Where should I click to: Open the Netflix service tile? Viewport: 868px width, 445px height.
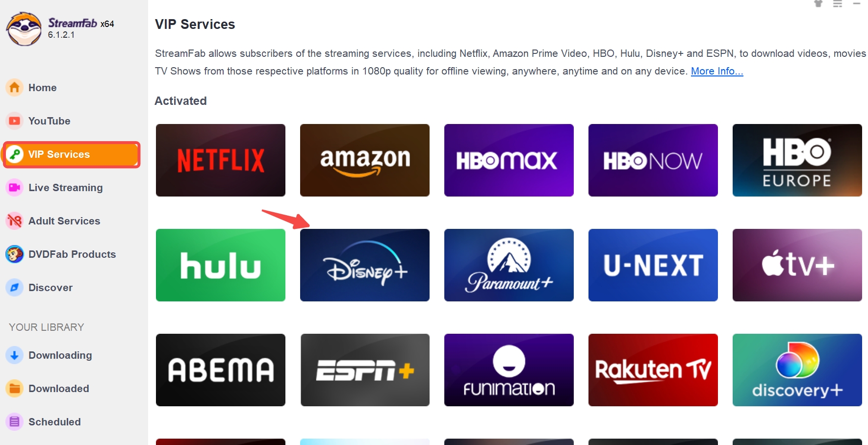(x=221, y=160)
